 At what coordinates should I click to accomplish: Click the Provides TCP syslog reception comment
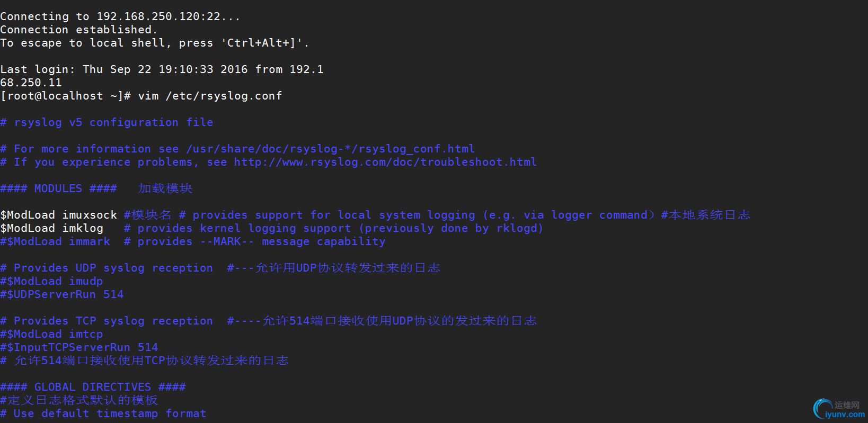point(107,321)
